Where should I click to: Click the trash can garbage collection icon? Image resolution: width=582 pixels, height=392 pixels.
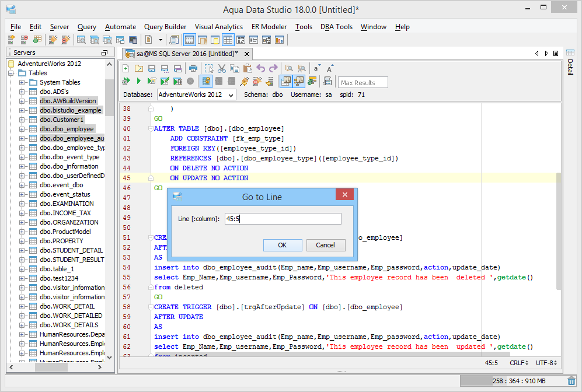tap(571, 381)
